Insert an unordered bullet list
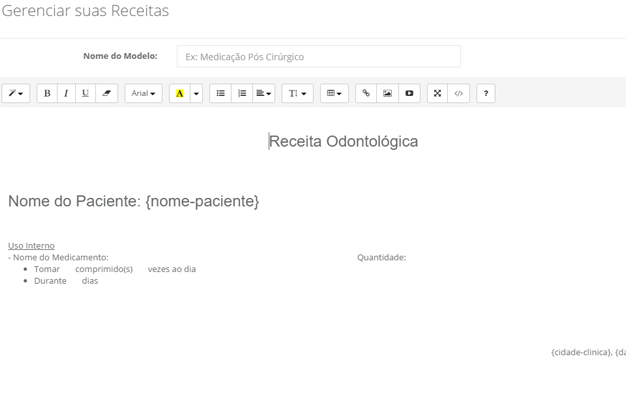 (x=221, y=93)
